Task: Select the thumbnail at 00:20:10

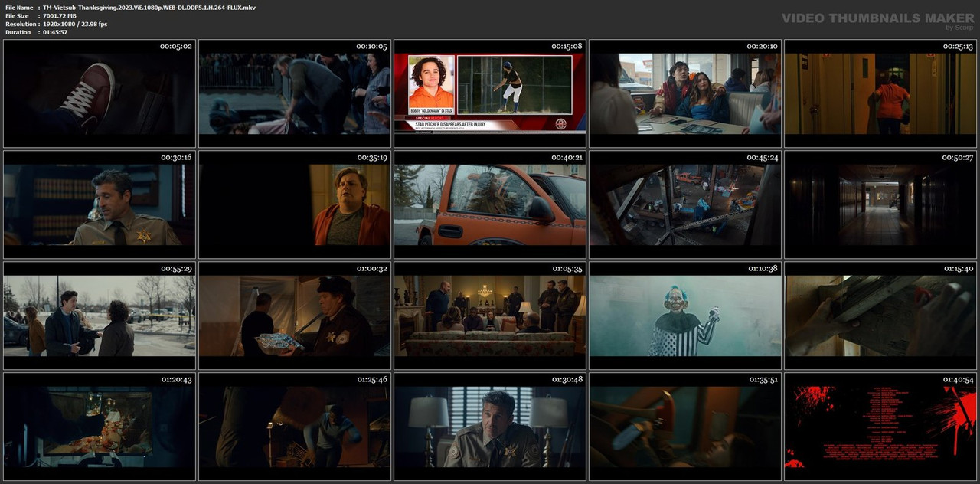Action: pyautogui.click(x=685, y=93)
